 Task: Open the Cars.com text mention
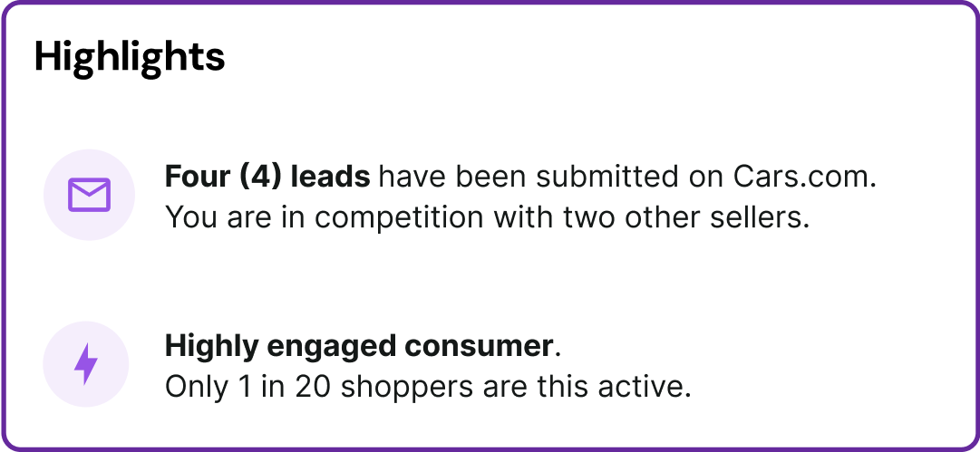[x=805, y=178]
